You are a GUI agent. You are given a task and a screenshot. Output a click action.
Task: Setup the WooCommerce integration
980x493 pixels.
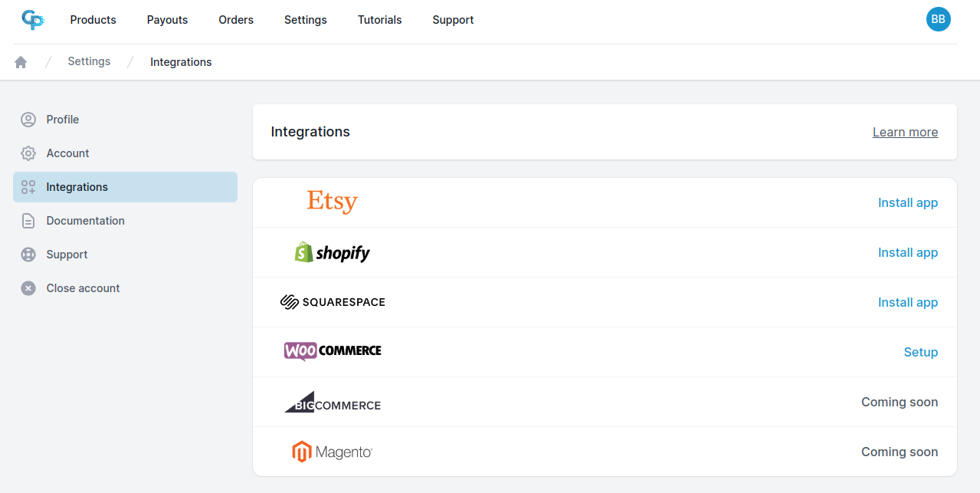tap(921, 351)
